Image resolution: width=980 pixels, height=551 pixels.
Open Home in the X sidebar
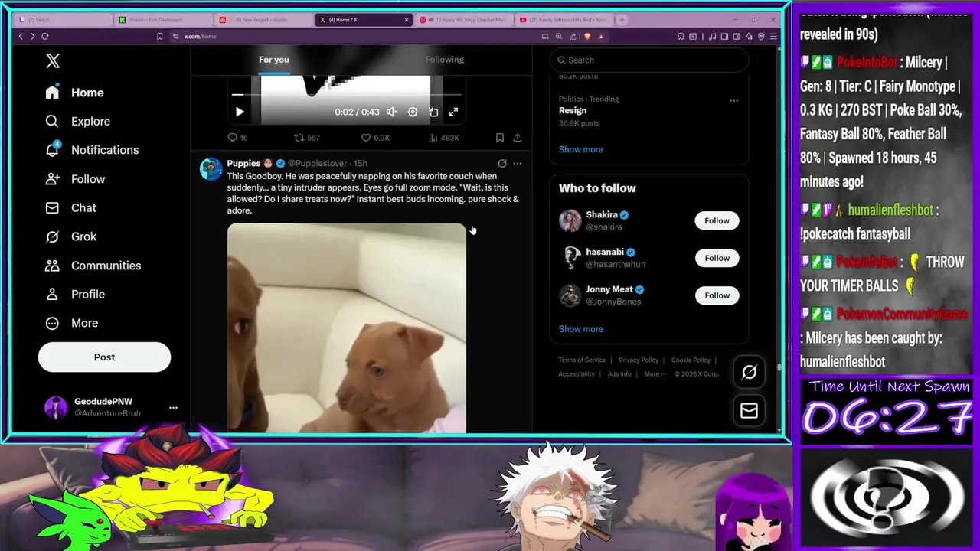pyautogui.click(x=74, y=93)
